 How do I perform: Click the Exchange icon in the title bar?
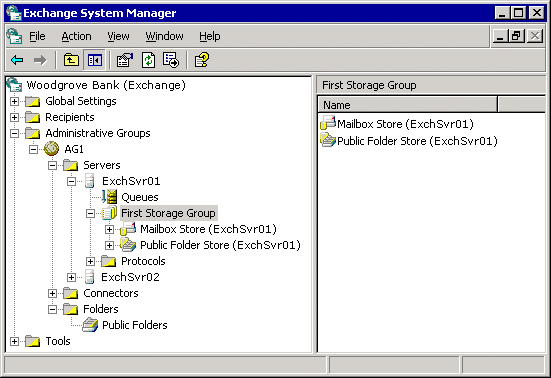14,13
